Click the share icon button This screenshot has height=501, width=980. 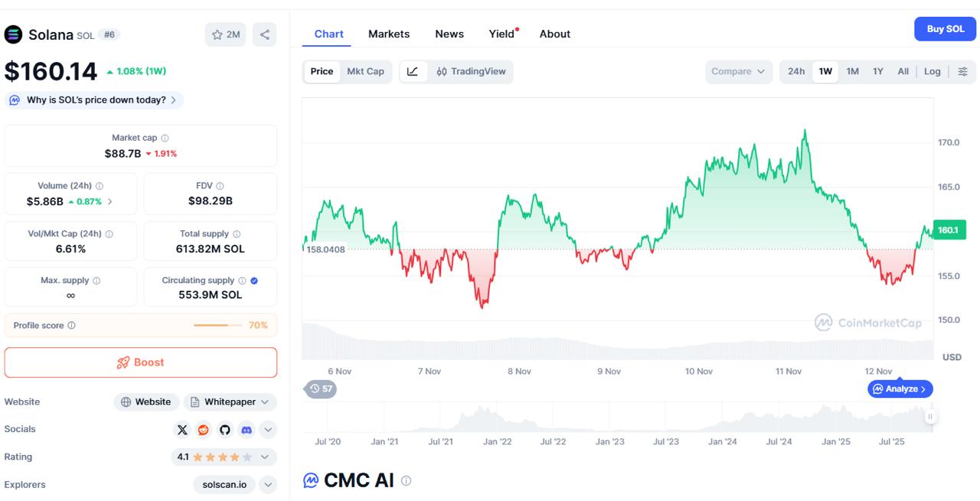[x=264, y=34]
